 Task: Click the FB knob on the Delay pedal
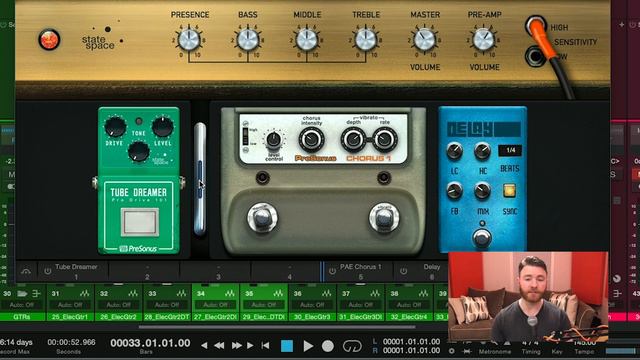(454, 191)
